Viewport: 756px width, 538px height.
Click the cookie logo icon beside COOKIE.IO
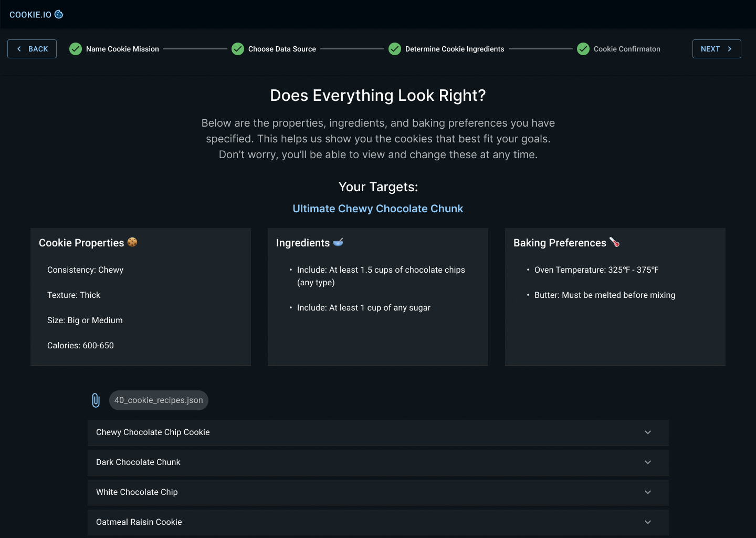click(x=59, y=14)
